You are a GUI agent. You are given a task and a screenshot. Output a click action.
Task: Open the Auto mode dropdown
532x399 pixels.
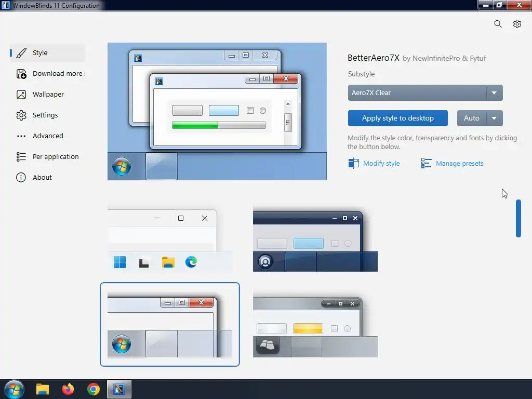(x=480, y=118)
